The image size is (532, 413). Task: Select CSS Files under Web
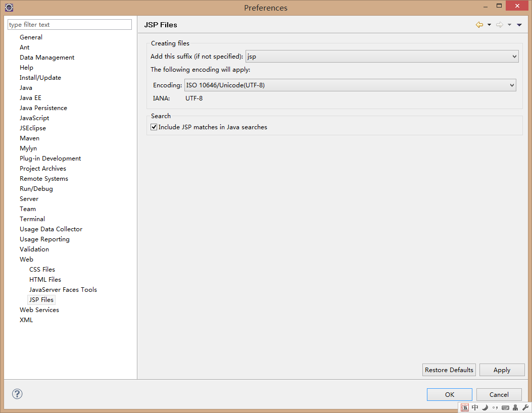[x=42, y=269]
